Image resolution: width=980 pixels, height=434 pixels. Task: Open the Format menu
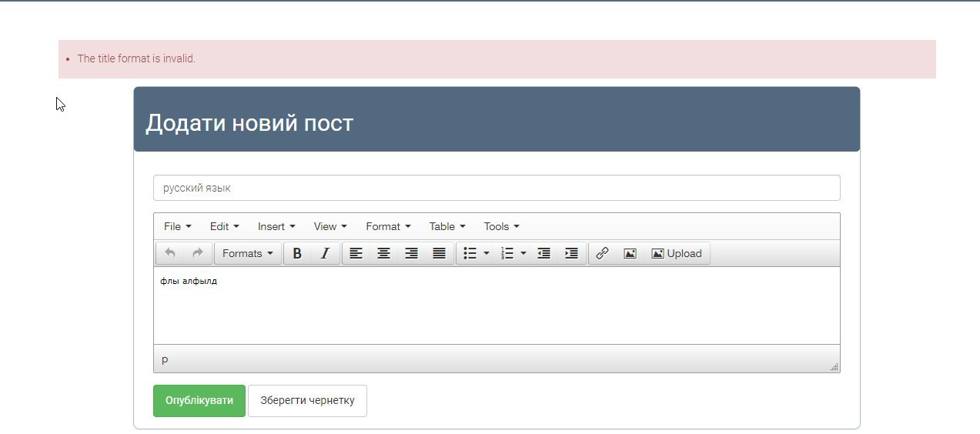389,226
